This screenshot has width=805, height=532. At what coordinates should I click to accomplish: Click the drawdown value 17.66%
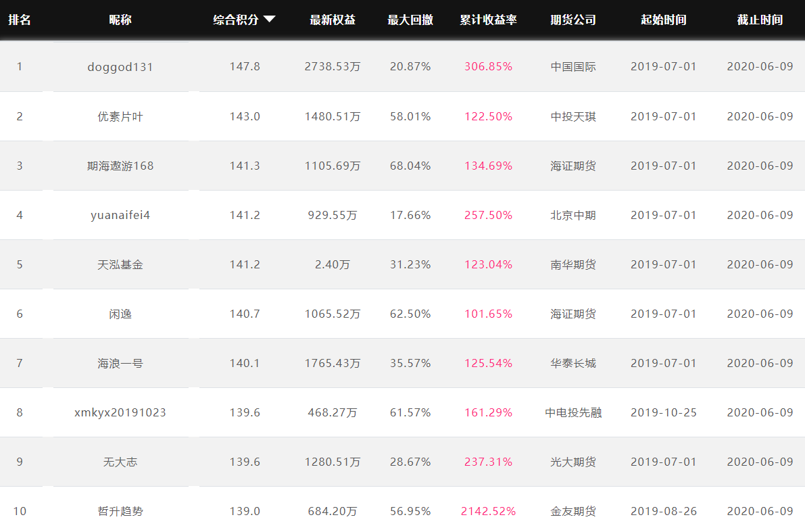pyautogui.click(x=410, y=215)
